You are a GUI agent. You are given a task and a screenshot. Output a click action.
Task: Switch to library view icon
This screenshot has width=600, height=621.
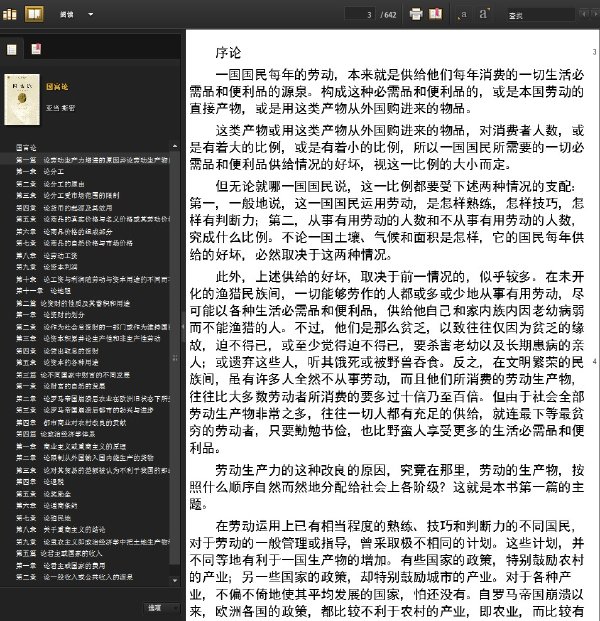[x=10, y=14]
